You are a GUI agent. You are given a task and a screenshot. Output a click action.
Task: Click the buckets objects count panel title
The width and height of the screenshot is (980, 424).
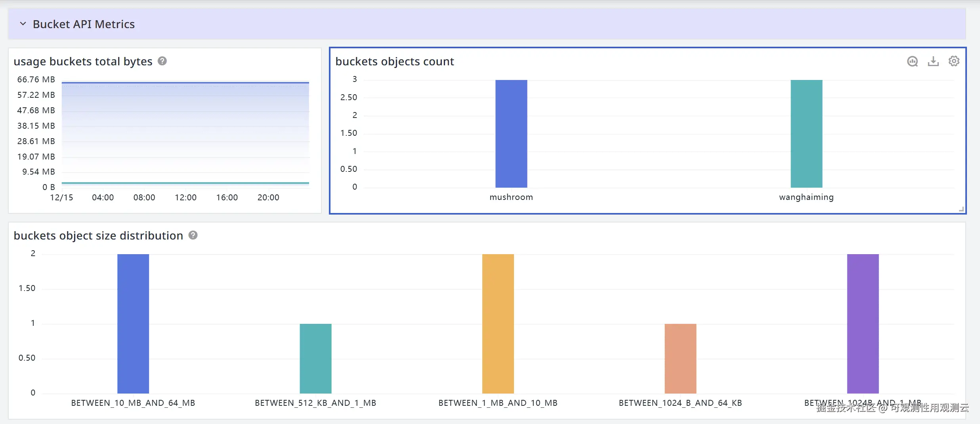click(x=395, y=61)
